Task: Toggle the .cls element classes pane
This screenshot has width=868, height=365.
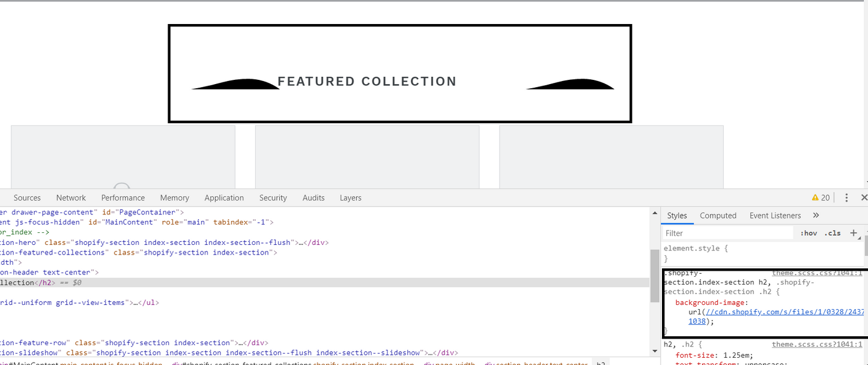Action: pos(833,233)
